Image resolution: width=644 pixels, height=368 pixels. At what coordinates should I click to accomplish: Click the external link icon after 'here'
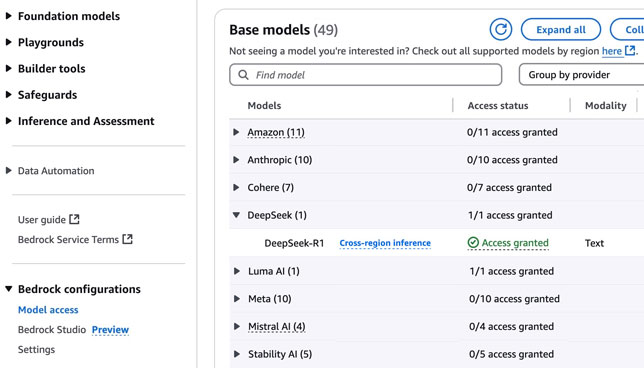(x=630, y=51)
